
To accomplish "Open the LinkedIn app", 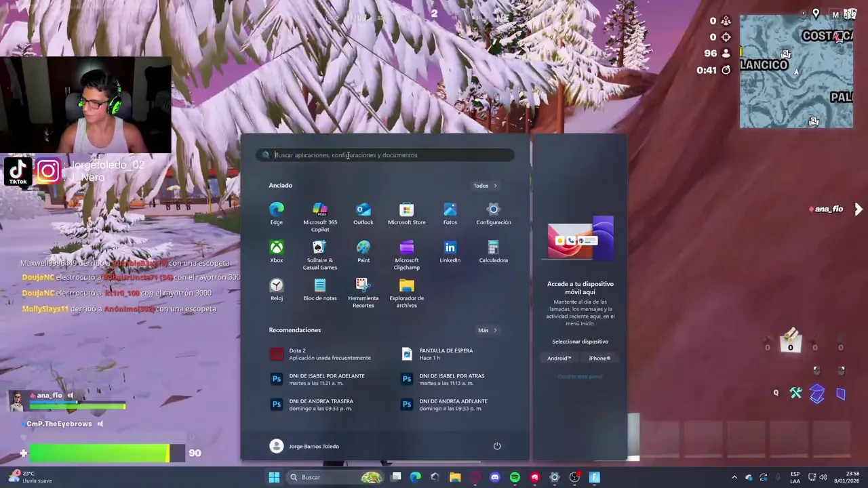I will (450, 252).
